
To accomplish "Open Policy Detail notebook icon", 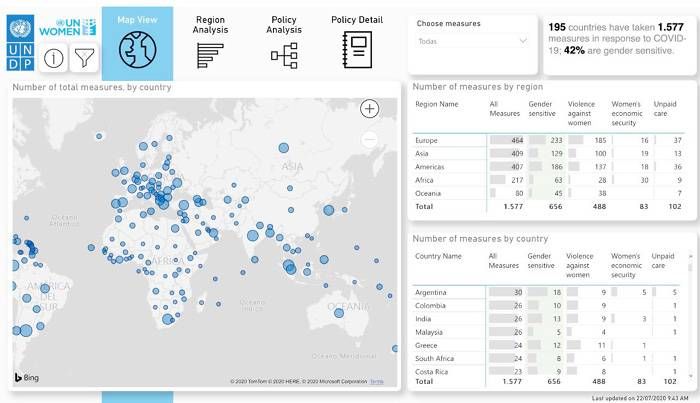I will click(x=357, y=50).
